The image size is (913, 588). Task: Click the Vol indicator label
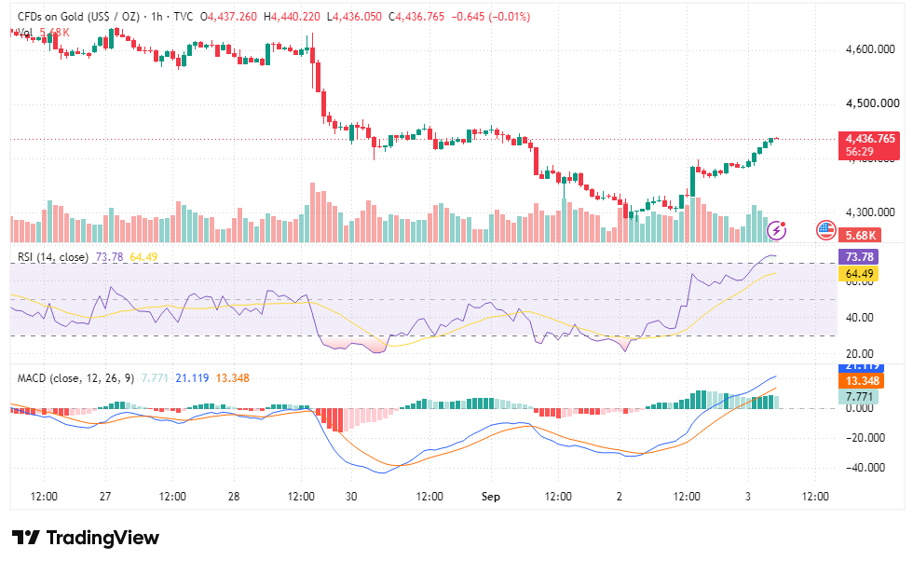25,33
